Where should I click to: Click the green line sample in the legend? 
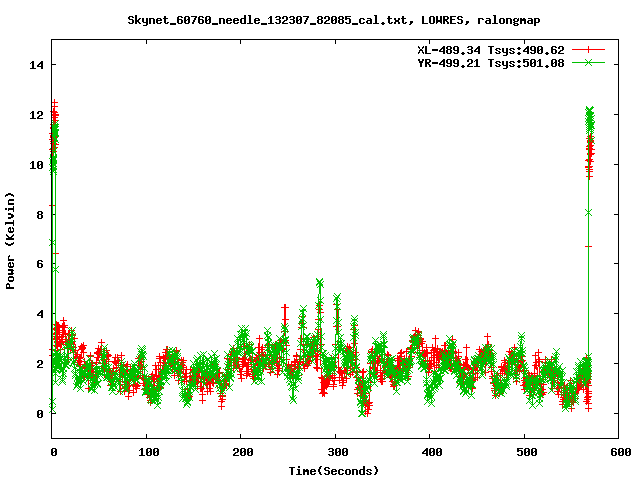(x=588, y=62)
